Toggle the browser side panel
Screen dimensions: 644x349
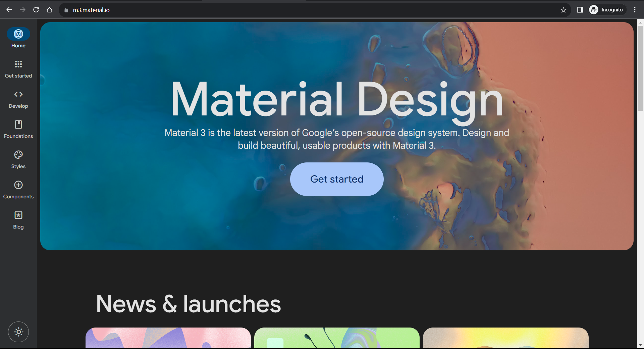[x=580, y=10]
